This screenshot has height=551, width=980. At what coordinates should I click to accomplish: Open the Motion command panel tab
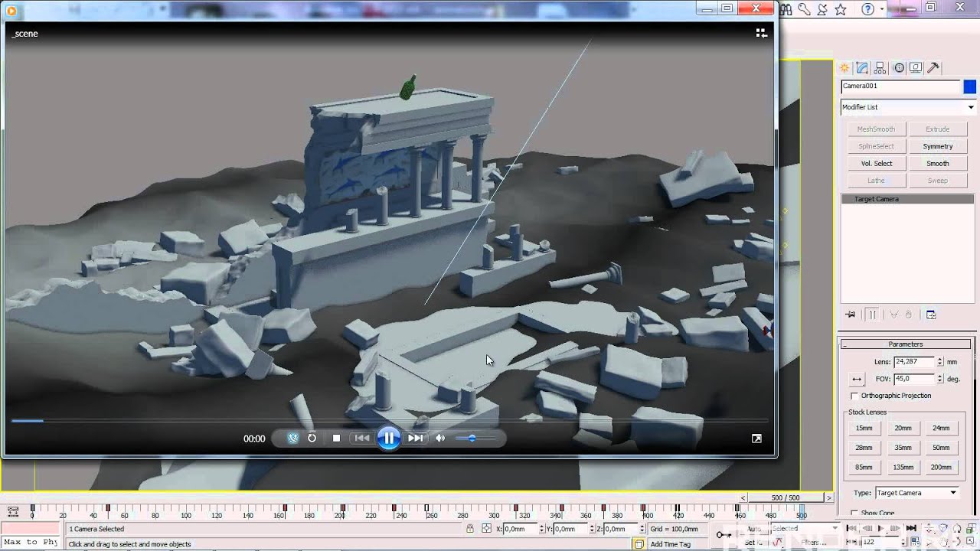[899, 67]
